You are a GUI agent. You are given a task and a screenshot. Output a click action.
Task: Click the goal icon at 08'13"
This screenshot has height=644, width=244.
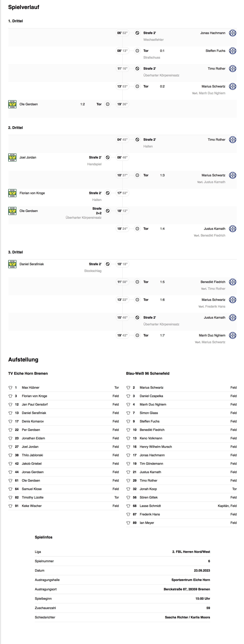pyautogui.click(x=137, y=51)
